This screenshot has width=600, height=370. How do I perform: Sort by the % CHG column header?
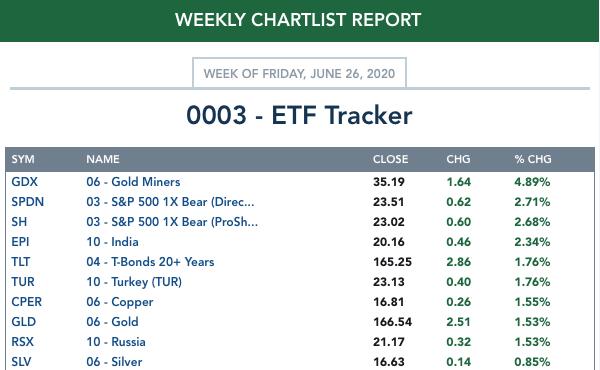[x=533, y=159]
